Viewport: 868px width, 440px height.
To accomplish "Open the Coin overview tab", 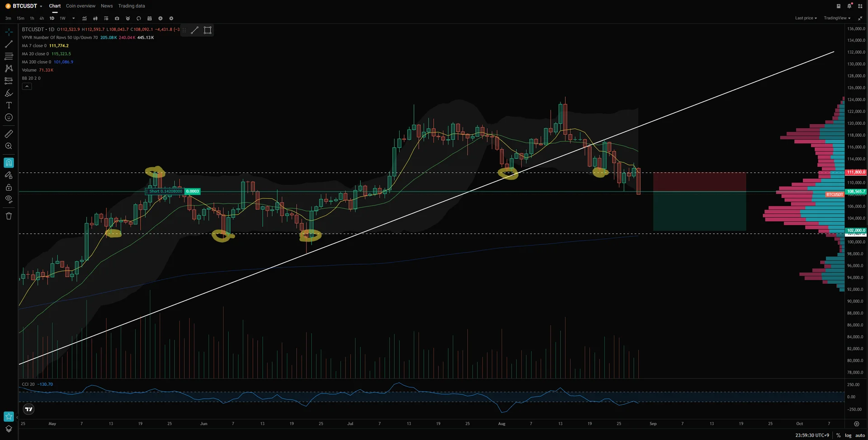I will point(80,6).
